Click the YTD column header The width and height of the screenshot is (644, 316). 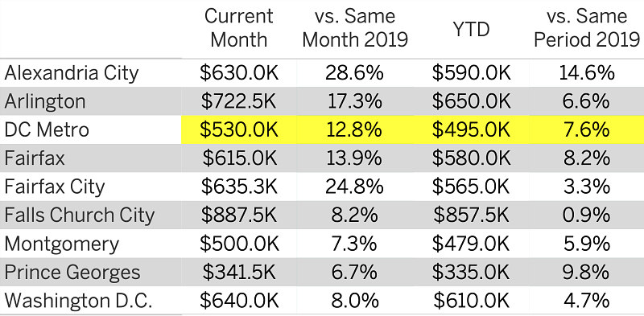click(x=471, y=29)
